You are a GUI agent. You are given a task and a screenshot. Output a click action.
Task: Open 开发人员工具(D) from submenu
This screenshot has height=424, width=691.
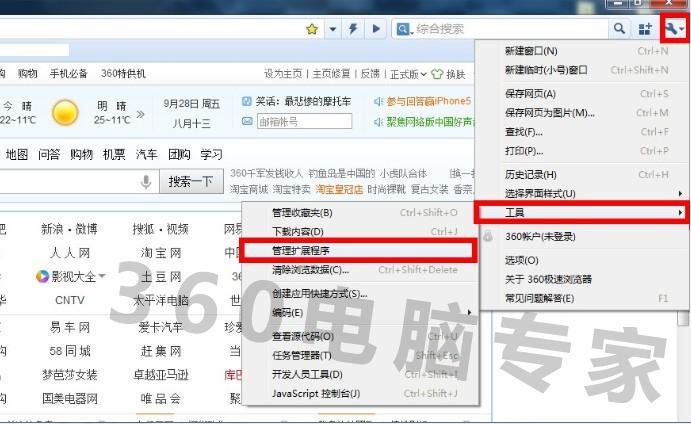360,374
